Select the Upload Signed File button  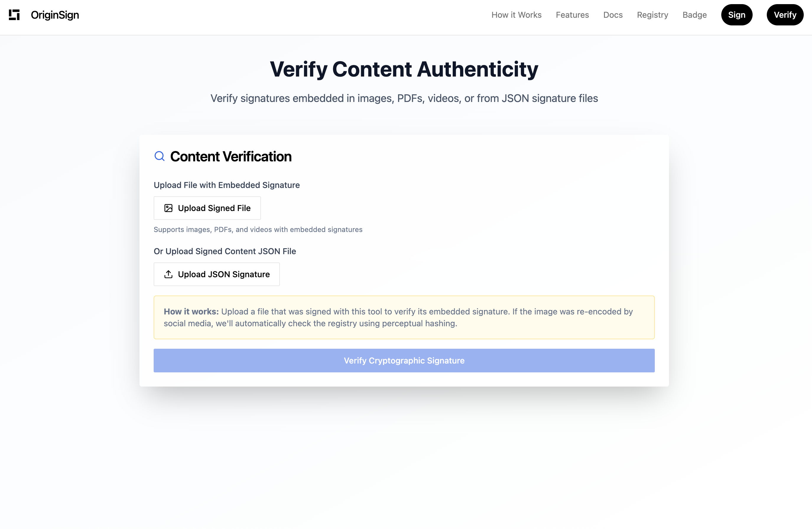207,208
